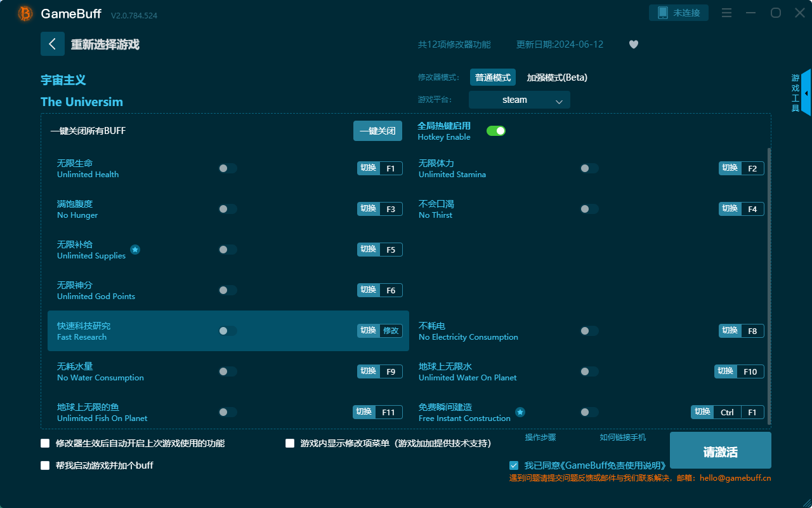Toggle the Unlimited Health switch
812x508 pixels.
pyautogui.click(x=228, y=168)
